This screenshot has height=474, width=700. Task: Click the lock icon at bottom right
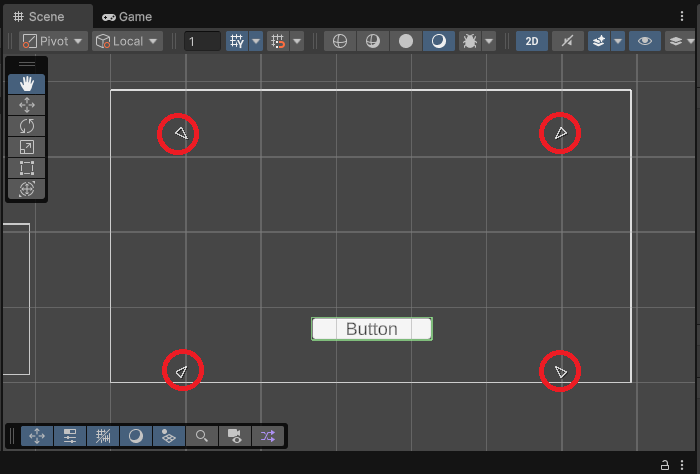(x=665, y=465)
